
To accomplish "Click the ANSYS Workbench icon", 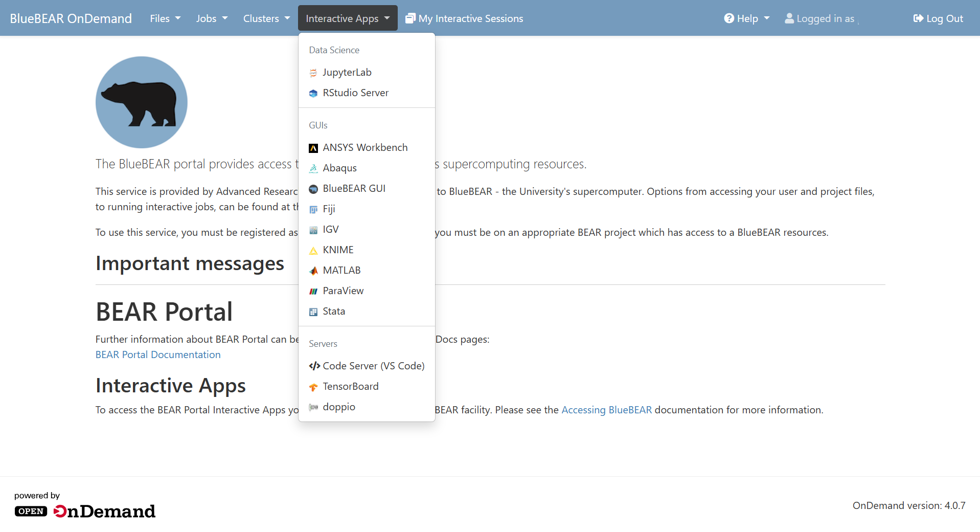I will point(313,148).
